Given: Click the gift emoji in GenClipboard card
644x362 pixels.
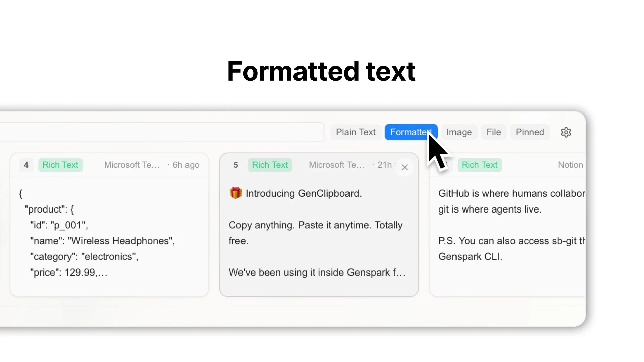Looking at the screenshot, I should [x=235, y=193].
